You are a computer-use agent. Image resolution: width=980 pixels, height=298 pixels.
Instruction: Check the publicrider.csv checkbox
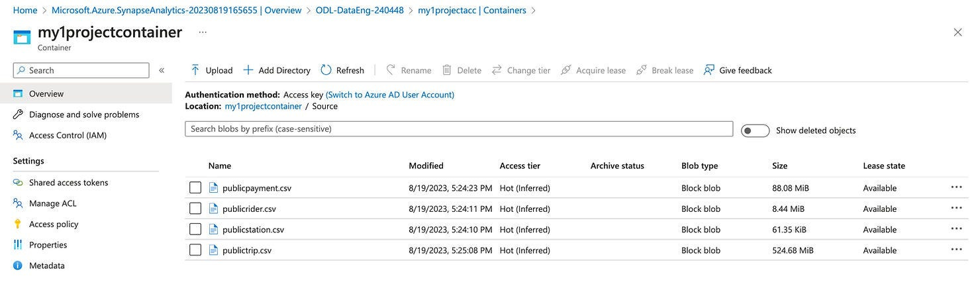coord(195,209)
